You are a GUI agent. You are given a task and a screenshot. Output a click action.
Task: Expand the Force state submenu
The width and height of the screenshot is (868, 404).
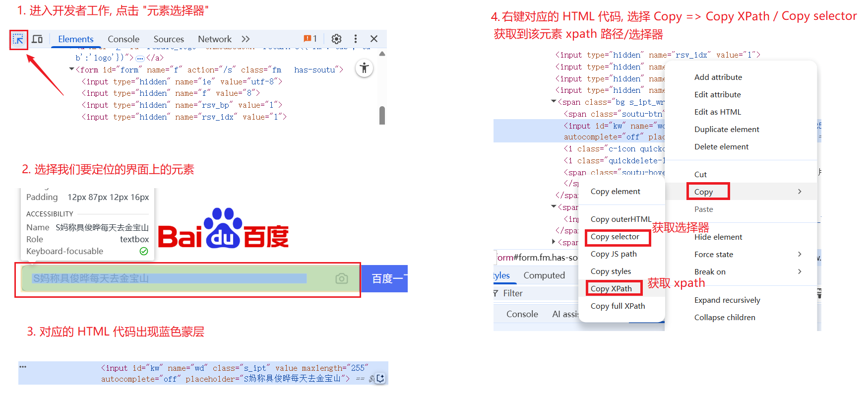pyautogui.click(x=741, y=254)
